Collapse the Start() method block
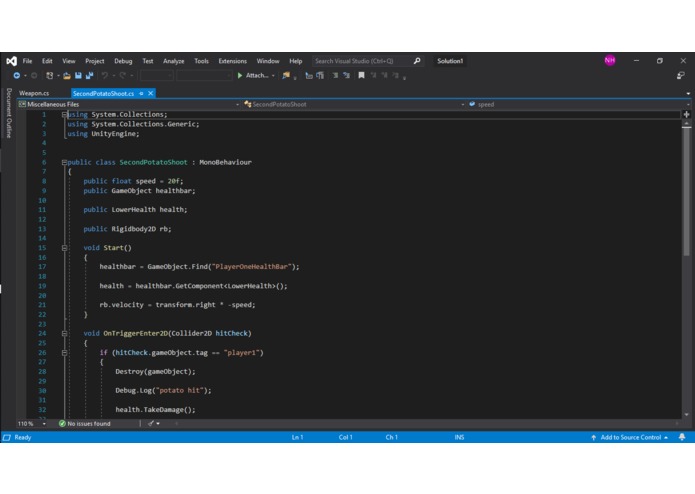Image resolution: width=695 pixels, height=494 pixels. tap(64, 248)
